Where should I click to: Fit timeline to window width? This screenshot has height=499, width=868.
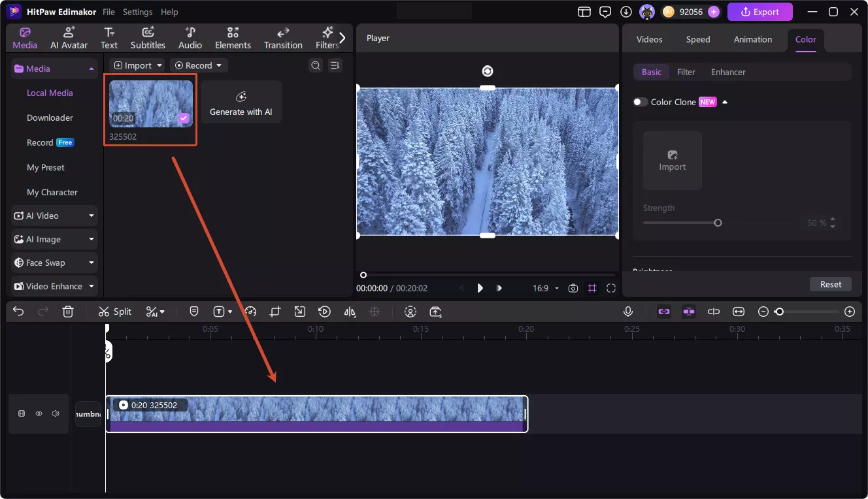click(739, 312)
